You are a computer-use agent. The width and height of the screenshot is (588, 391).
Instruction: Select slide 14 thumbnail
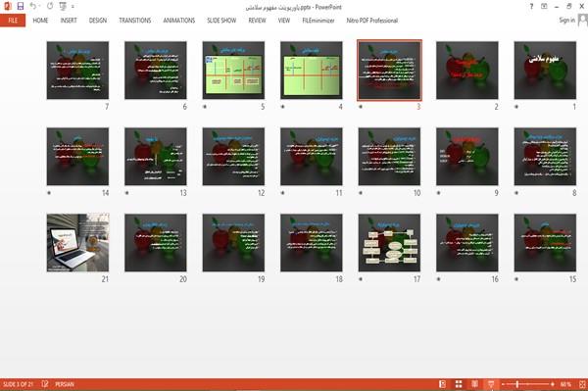coord(77,157)
